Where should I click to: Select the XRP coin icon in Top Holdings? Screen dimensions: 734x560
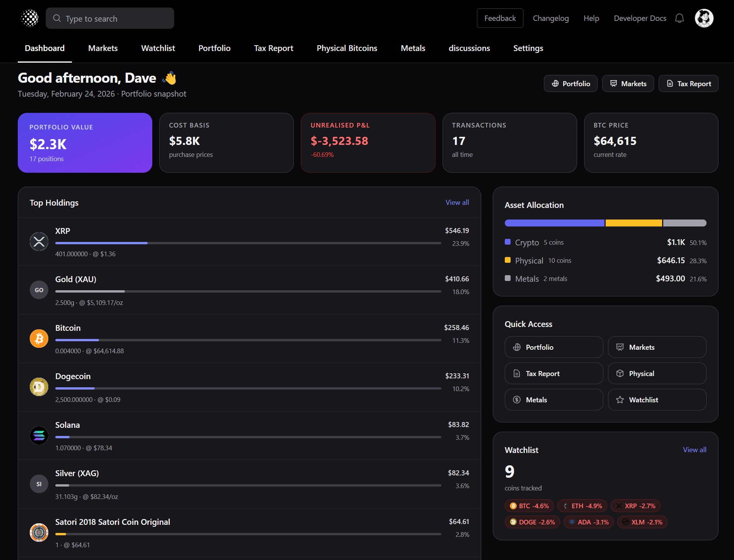pos(39,242)
